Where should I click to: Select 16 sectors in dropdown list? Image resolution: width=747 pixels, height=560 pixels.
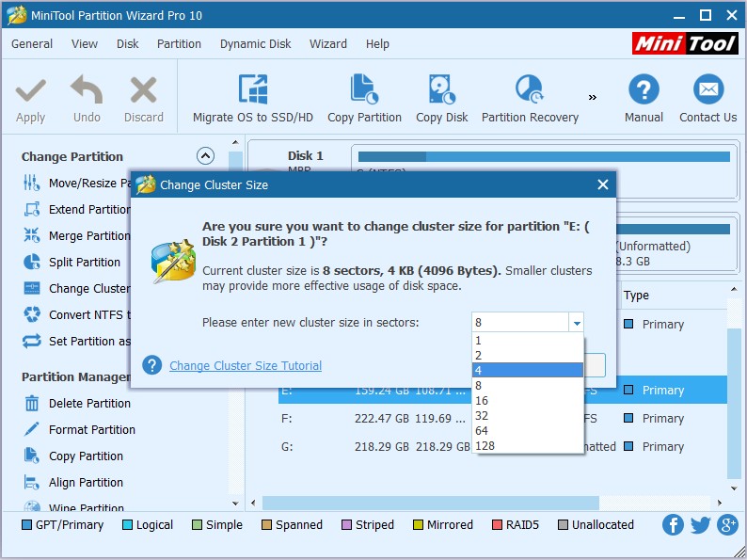tap(528, 400)
